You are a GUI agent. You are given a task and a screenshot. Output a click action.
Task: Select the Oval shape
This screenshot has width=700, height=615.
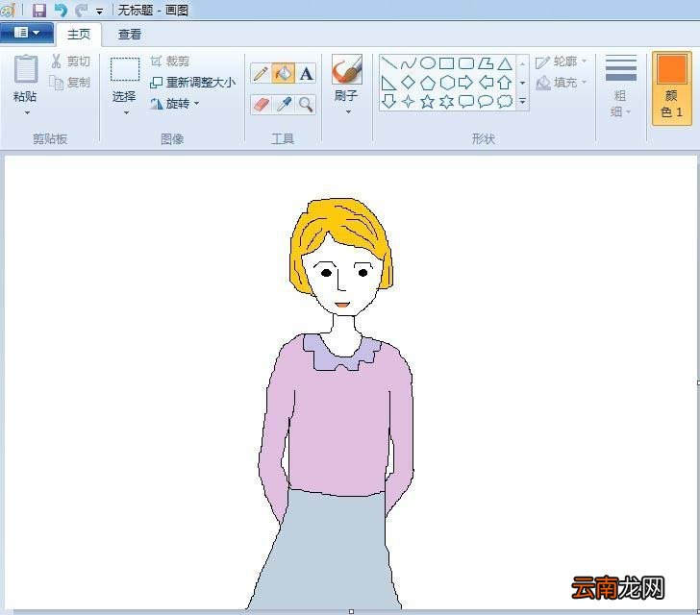pyautogui.click(x=428, y=62)
